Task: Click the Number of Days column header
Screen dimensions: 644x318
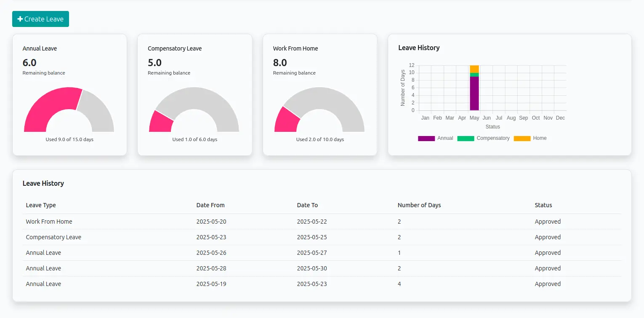Action: 419,205
